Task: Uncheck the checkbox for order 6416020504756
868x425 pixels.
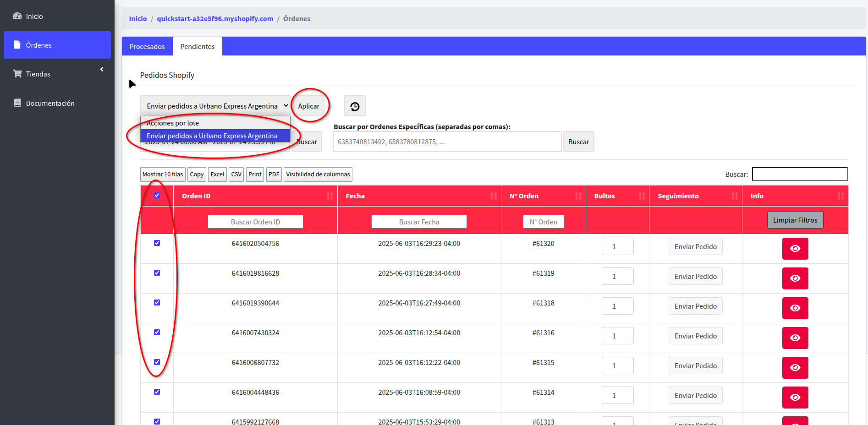Action: (157, 243)
